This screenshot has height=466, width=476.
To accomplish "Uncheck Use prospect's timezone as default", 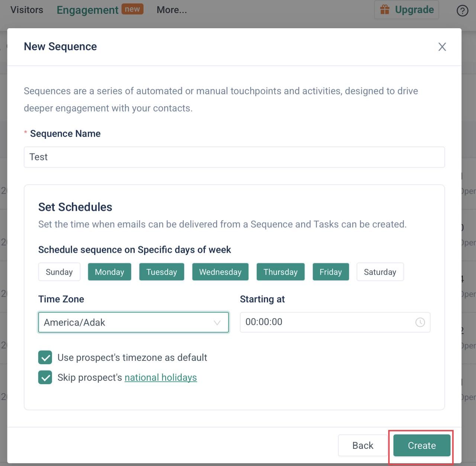I will [x=45, y=358].
